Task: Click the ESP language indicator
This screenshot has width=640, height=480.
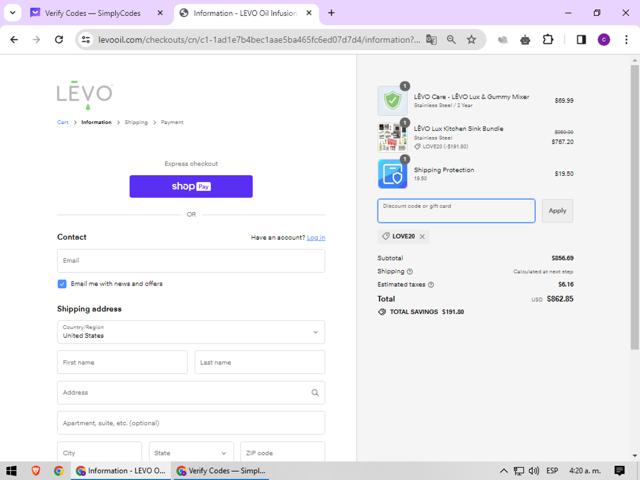Action: click(x=552, y=471)
